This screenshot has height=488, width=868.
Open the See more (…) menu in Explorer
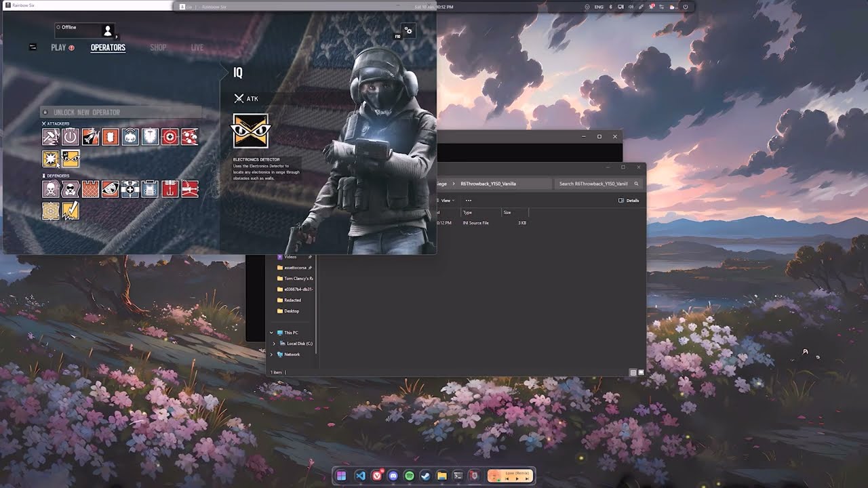coord(468,201)
